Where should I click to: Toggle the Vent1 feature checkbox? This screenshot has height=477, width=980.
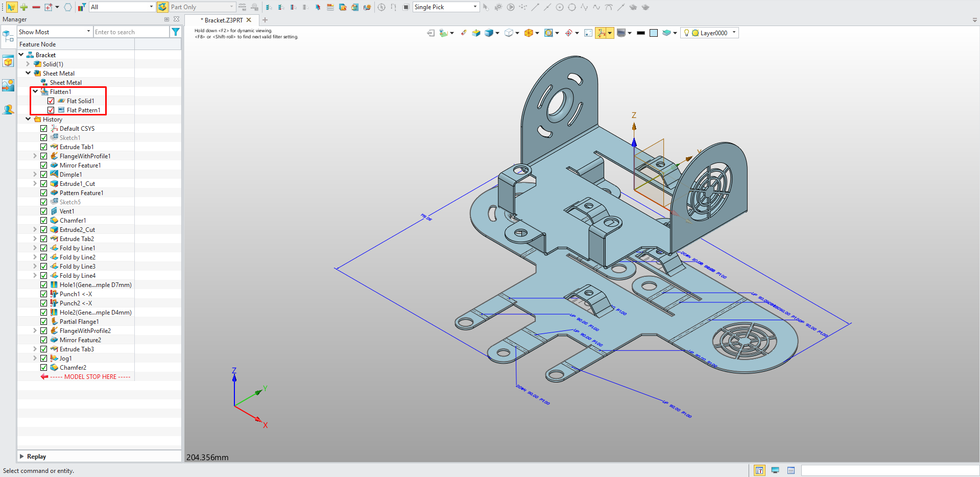point(44,211)
